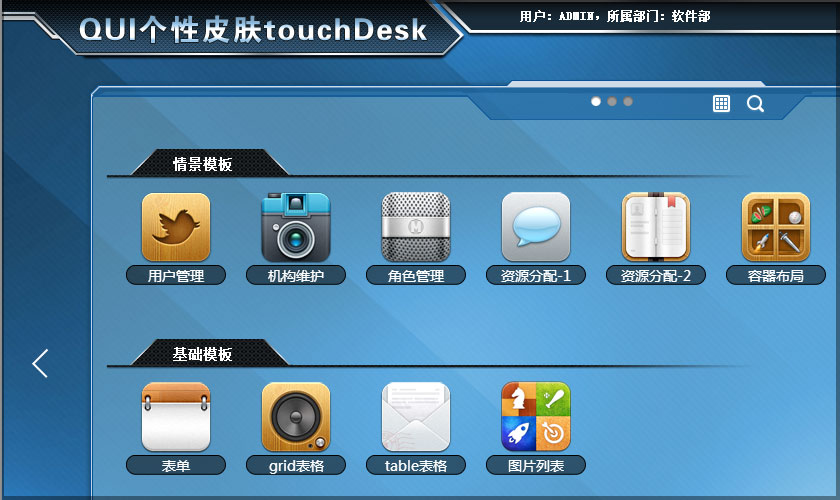Screen dimensions: 840x500
Task: Open the 容器布局 toolbox icon
Action: tap(776, 227)
